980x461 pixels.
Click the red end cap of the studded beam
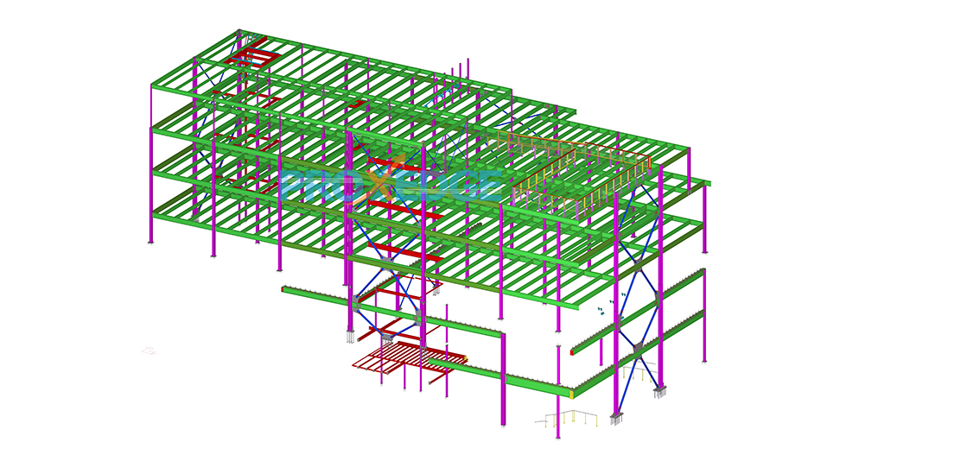[x=572, y=352]
